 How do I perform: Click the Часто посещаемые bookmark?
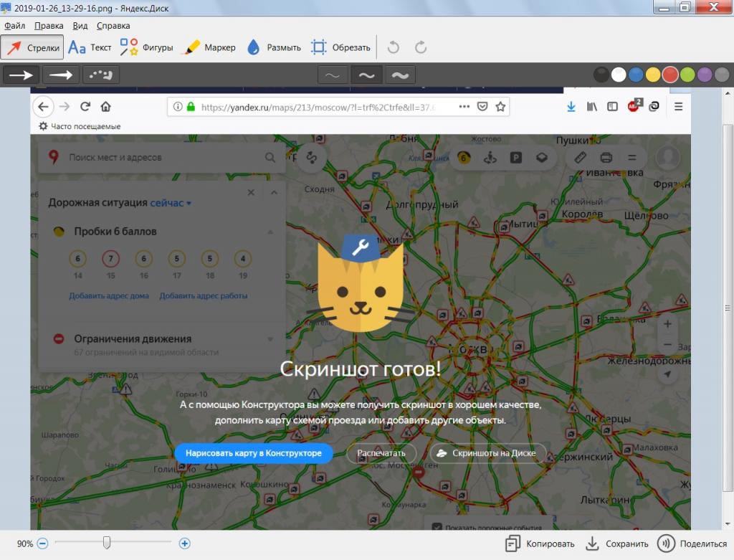click(80, 126)
